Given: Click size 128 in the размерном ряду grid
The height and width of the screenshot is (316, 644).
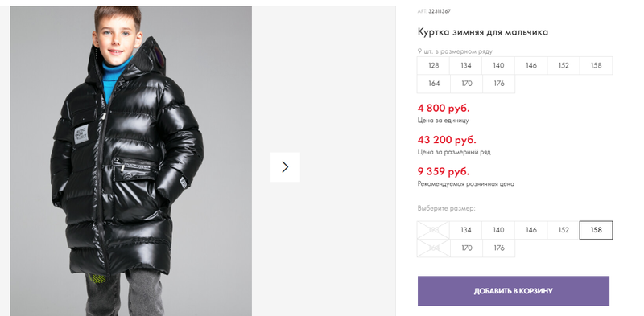Looking at the screenshot, I should tap(433, 65).
